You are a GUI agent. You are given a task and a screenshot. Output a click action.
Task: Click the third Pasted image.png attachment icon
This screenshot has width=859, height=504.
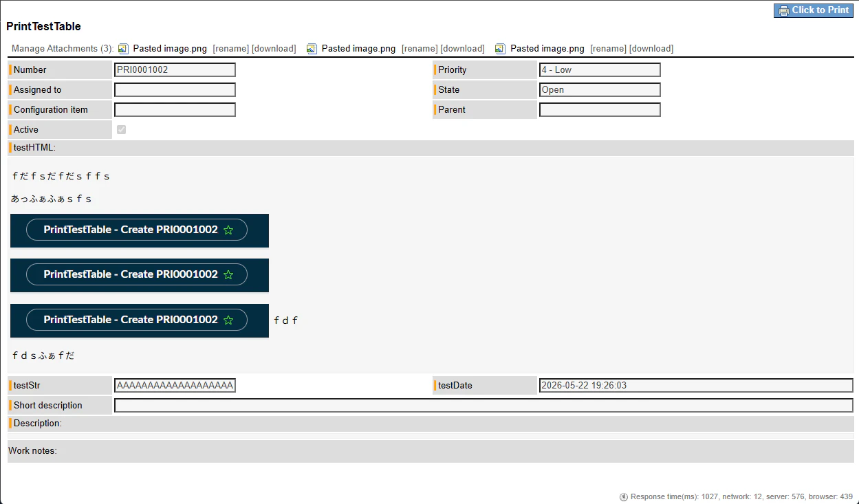click(x=500, y=49)
